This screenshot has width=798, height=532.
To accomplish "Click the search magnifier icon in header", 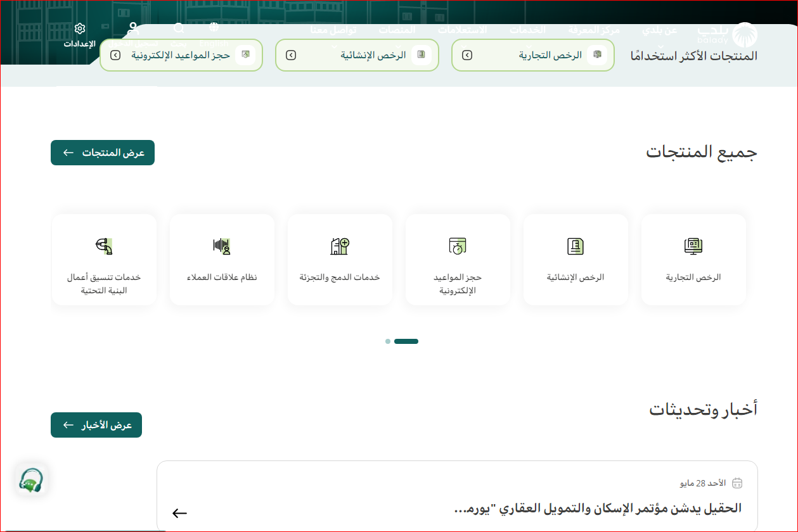I will pyautogui.click(x=179, y=28).
